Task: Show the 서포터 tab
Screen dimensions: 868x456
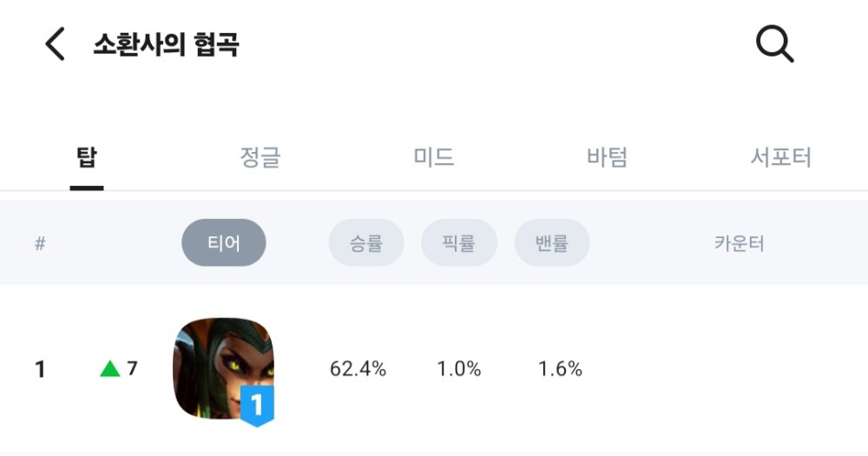Action: tap(780, 158)
